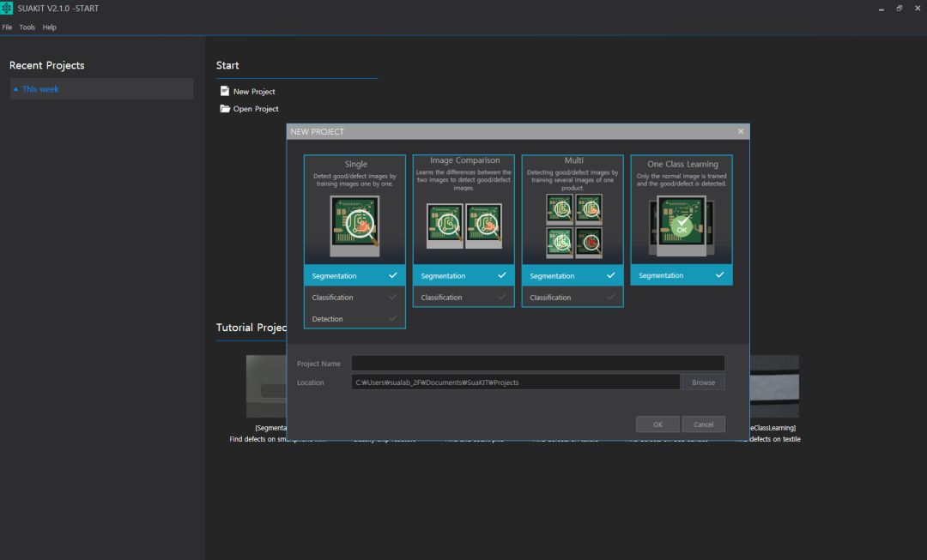This screenshot has height=560, width=927.
Task: Click the One Class Learning illustration
Action: (682, 226)
